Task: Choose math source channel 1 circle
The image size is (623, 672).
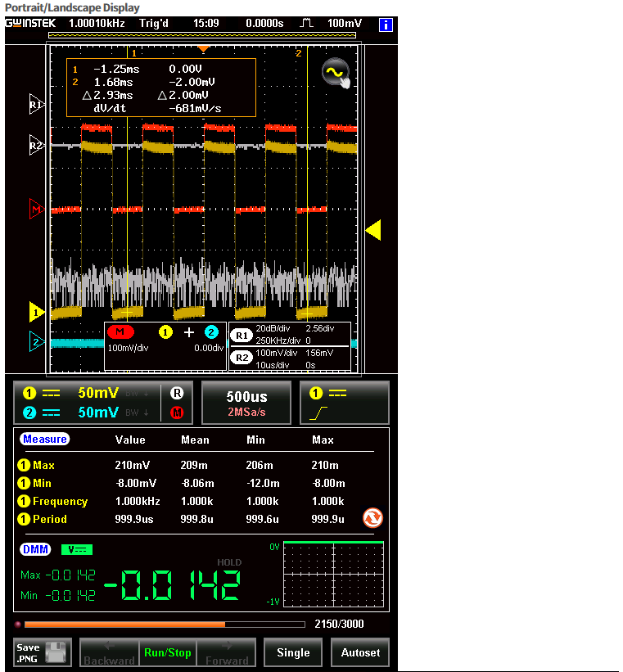Action: pyautogui.click(x=165, y=332)
